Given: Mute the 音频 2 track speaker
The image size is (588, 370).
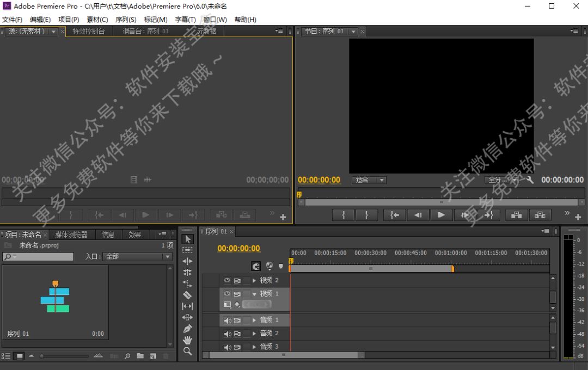Looking at the screenshot, I should [x=227, y=334].
